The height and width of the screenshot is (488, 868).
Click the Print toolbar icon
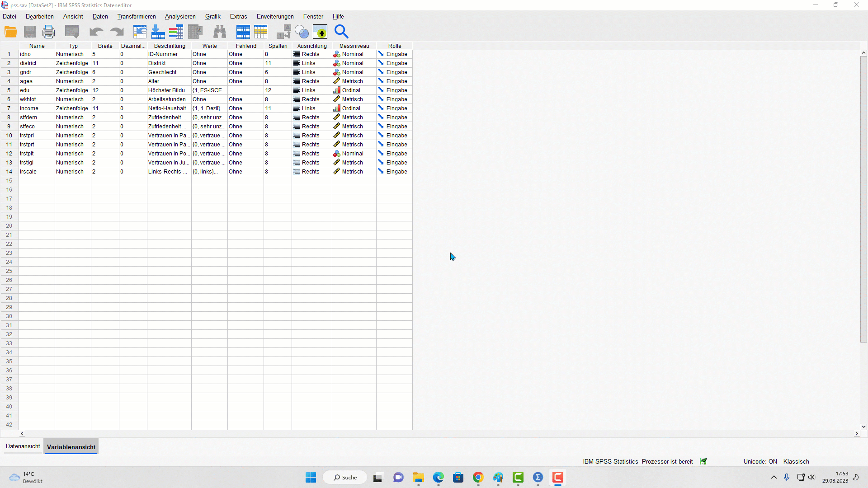[x=49, y=32]
